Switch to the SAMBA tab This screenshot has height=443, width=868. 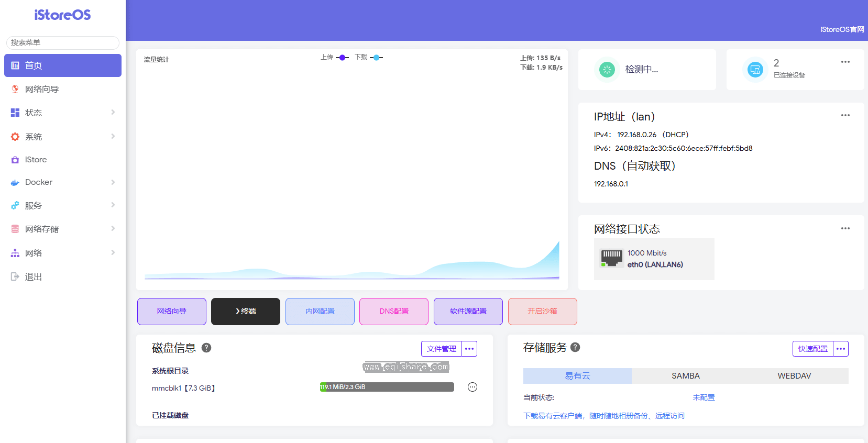[685, 376]
